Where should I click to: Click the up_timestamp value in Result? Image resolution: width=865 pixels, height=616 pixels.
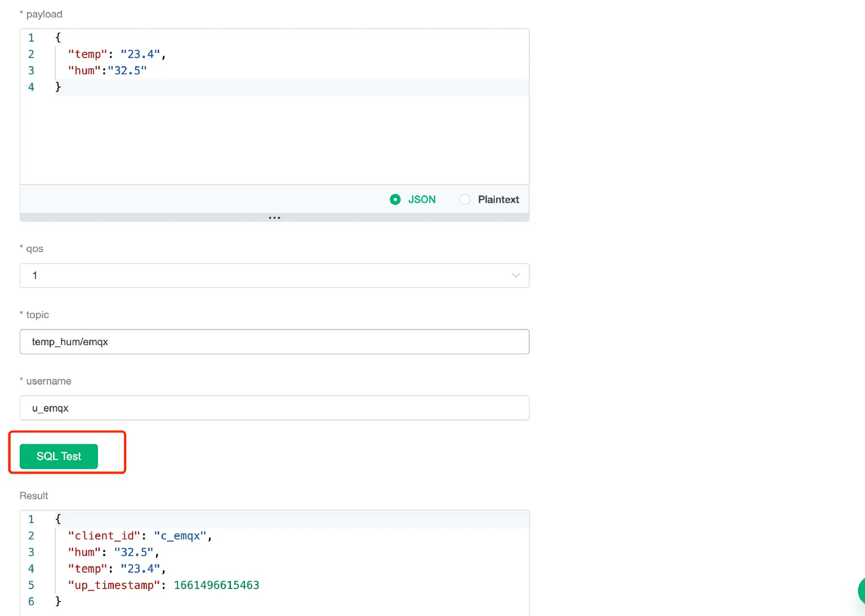216,585
